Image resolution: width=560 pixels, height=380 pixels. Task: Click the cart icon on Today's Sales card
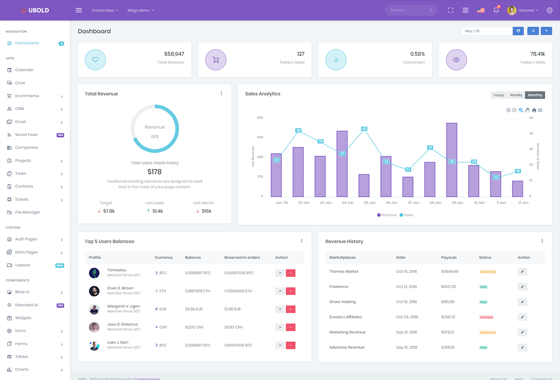point(216,60)
